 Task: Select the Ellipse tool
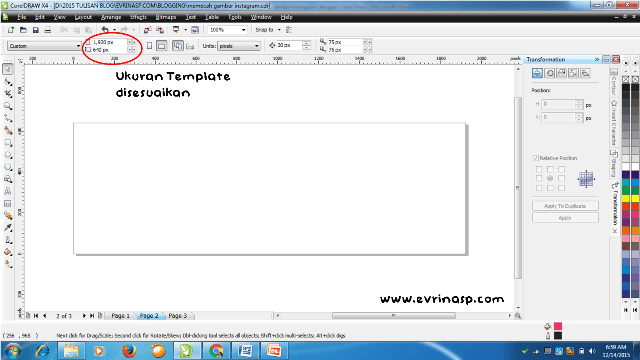point(8,155)
